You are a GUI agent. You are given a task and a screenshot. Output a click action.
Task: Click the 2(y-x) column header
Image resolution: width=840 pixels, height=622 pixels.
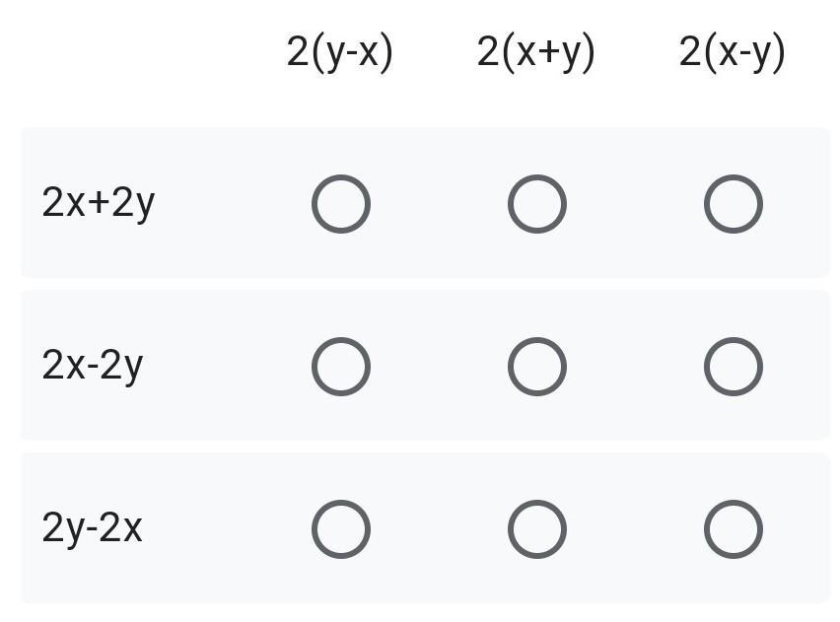coord(340,52)
